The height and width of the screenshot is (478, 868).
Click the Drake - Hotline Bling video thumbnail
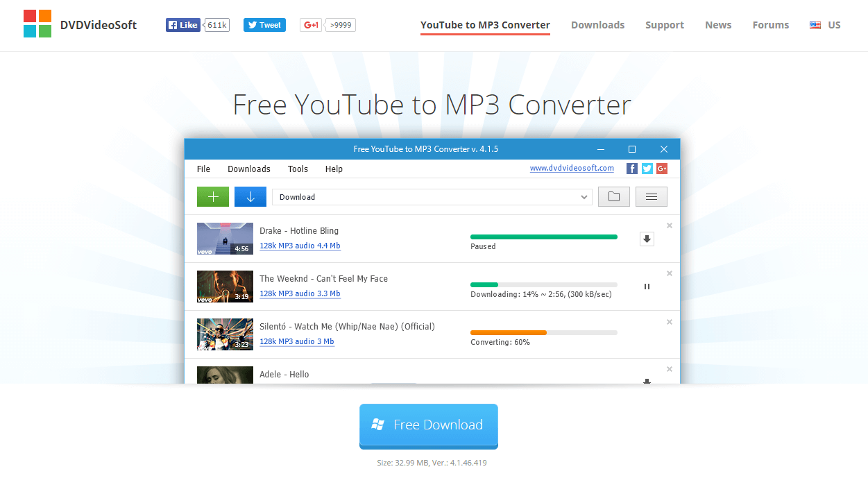pos(225,238)
